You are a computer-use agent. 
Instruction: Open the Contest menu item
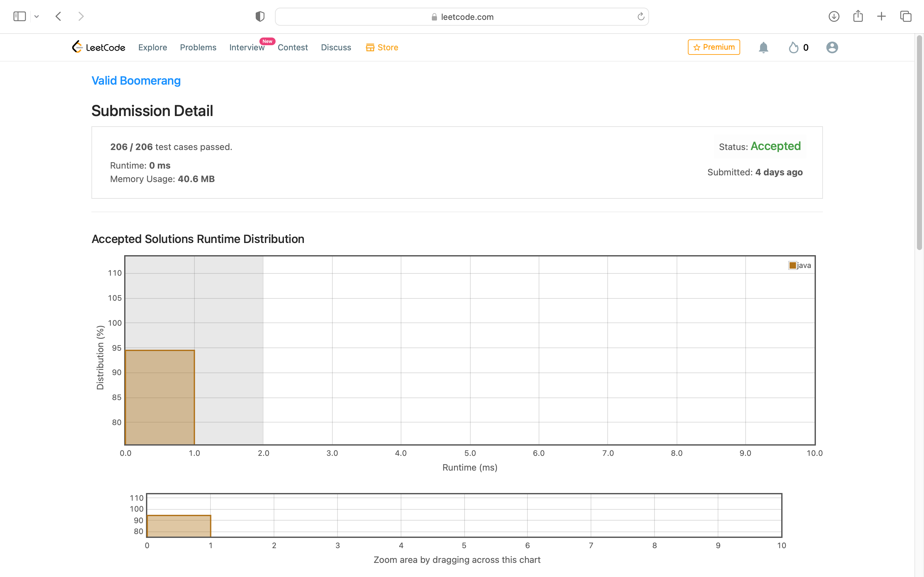pos(293,47)
